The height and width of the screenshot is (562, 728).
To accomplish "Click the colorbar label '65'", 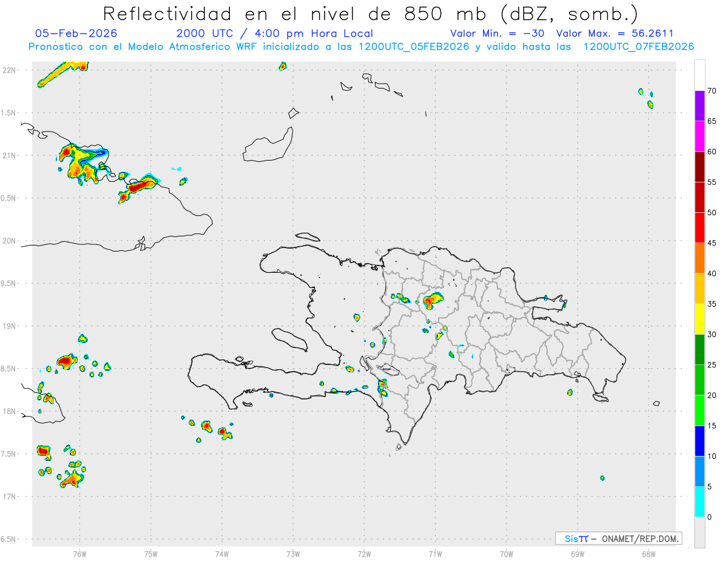I will [x=712, y=121].
